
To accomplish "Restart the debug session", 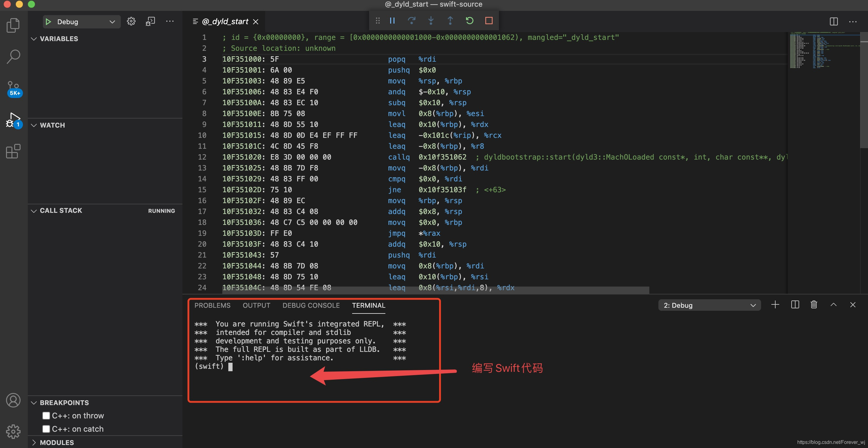I will [469, 21].
